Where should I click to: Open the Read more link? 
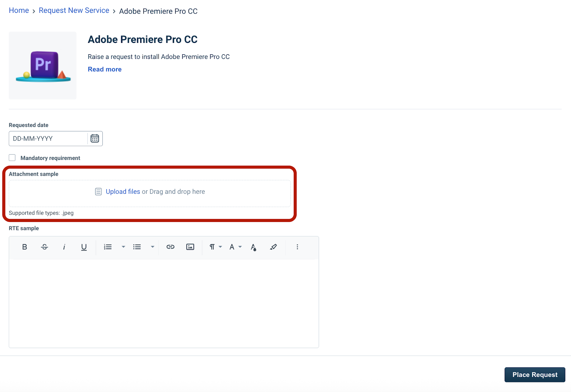point(105,69)
